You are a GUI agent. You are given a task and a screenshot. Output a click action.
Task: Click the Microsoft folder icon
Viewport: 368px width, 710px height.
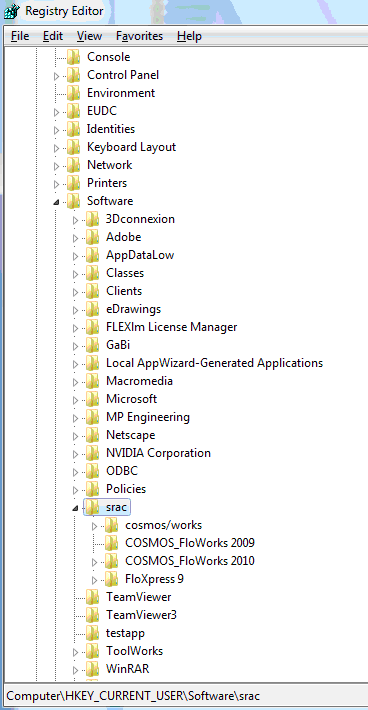point(92,399)
